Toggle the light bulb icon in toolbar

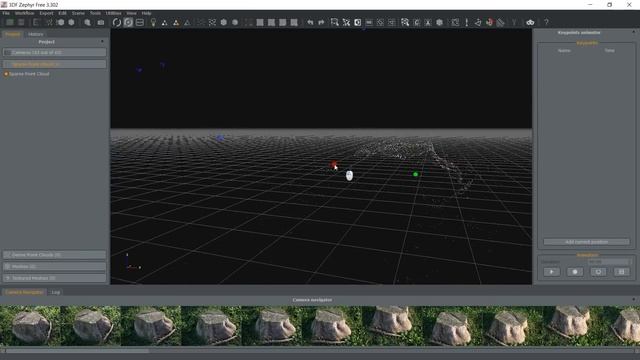click(153, 22)
